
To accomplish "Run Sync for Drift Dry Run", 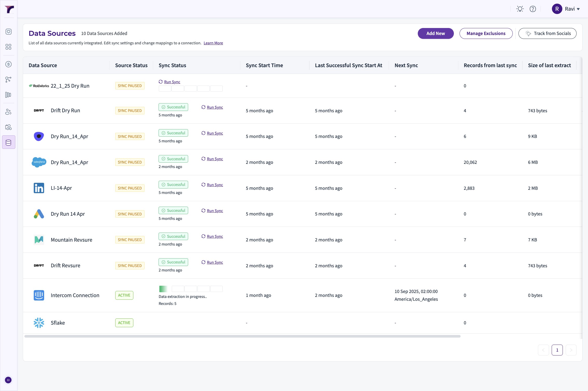I will 215,107.
